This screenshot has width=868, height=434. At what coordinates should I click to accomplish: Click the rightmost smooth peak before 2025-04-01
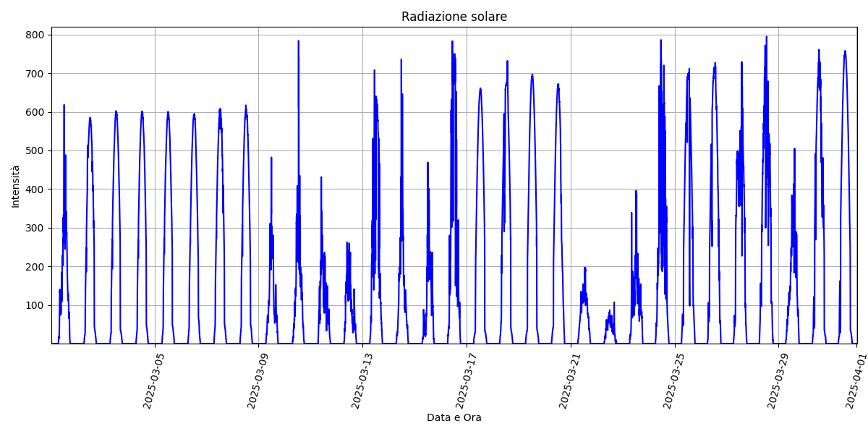pyautogui.click(x=844, y=52)
